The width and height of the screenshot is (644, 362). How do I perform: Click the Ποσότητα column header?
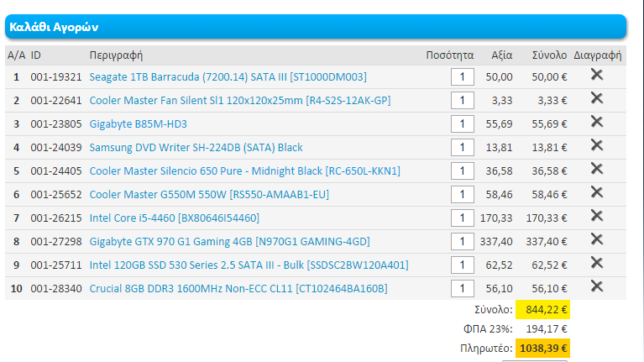[x=450, y=55]
